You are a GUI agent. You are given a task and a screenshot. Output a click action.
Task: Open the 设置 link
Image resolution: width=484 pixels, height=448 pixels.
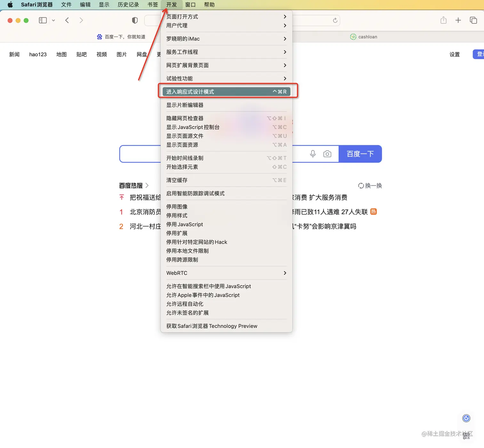455,54
